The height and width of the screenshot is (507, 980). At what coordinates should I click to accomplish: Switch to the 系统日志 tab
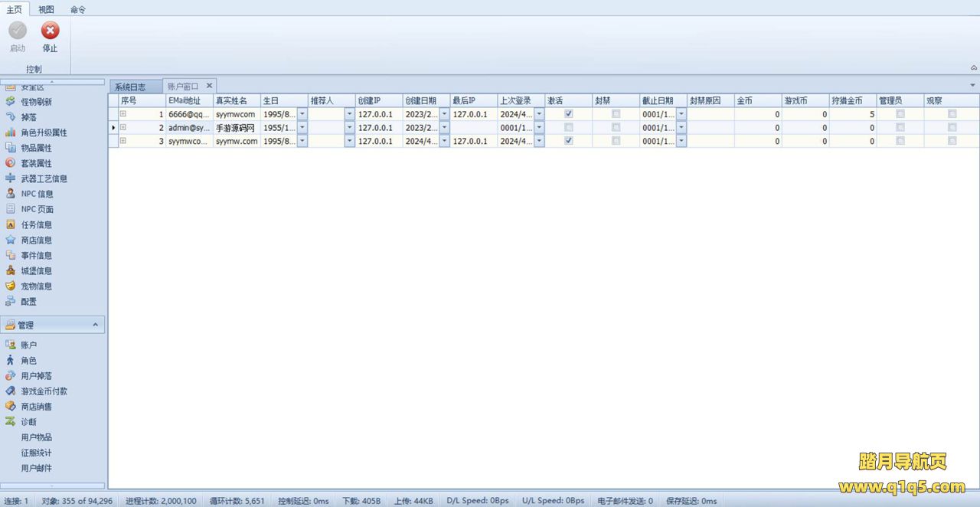[x=131, y=87]
